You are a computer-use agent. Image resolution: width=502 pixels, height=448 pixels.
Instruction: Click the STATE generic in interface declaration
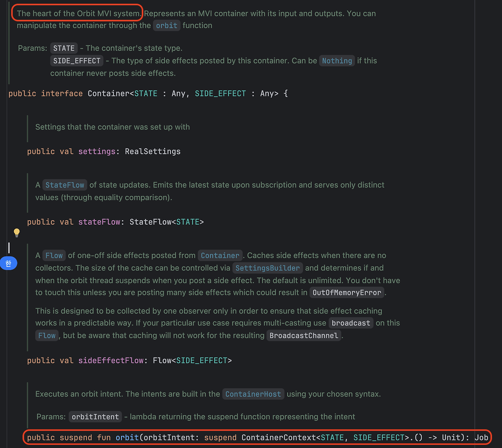pos(146,94)
